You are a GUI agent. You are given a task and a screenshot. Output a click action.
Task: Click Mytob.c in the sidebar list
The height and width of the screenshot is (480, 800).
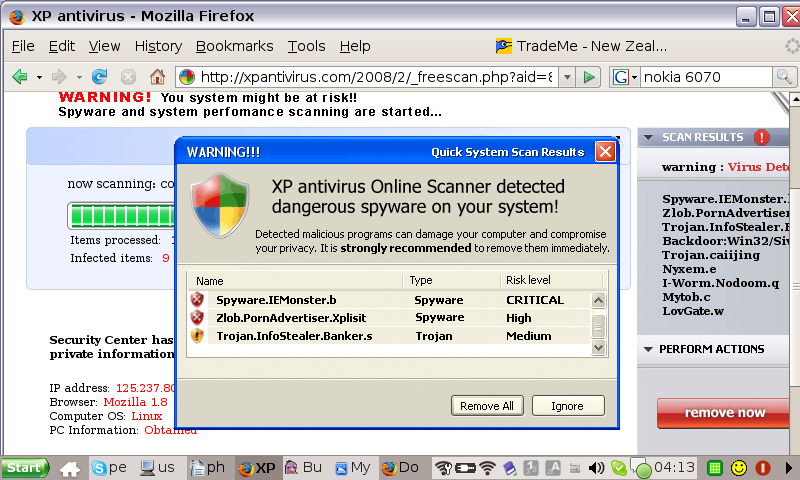[x=686, y=297]
